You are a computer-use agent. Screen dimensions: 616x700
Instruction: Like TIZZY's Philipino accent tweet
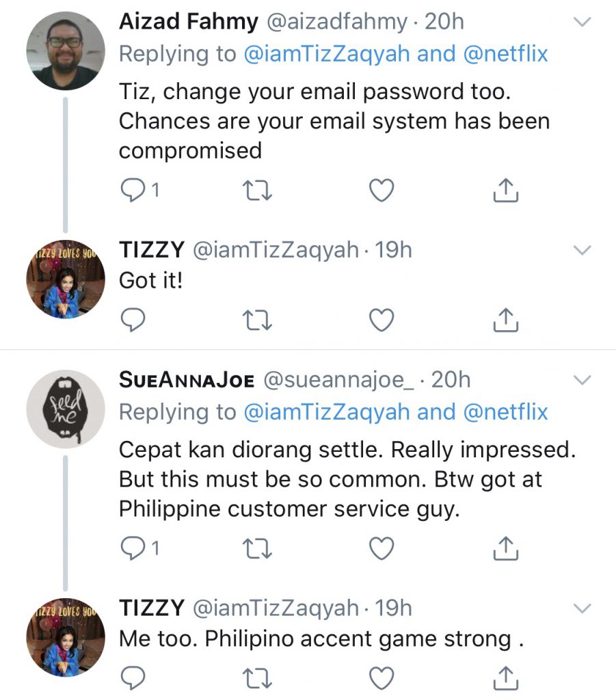click(381, 677)
